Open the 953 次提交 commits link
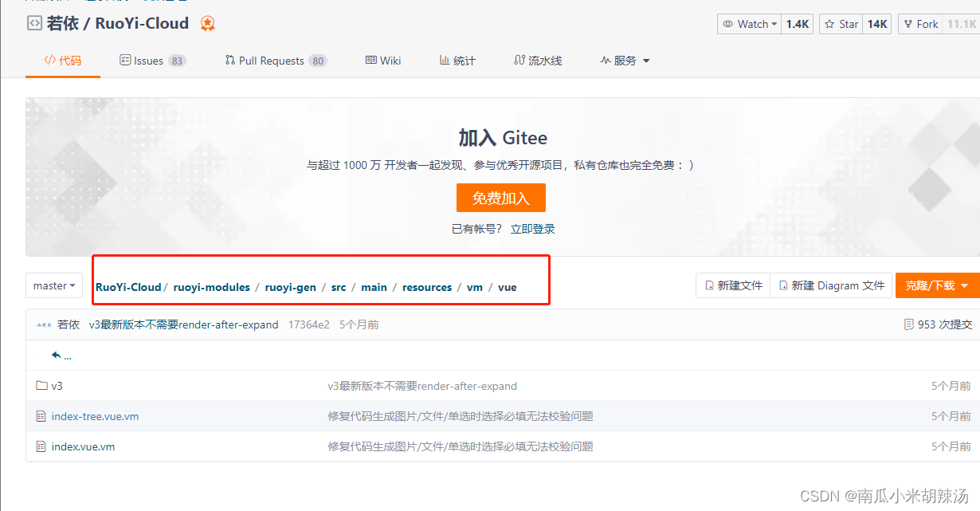This screenshot has width=980, height=511. [x=945, y=324]
